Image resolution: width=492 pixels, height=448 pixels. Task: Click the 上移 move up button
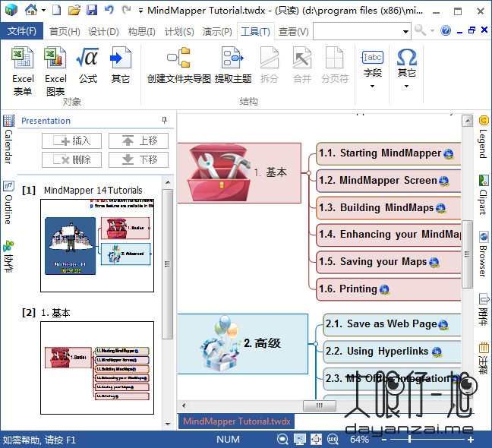coord(138,140)
